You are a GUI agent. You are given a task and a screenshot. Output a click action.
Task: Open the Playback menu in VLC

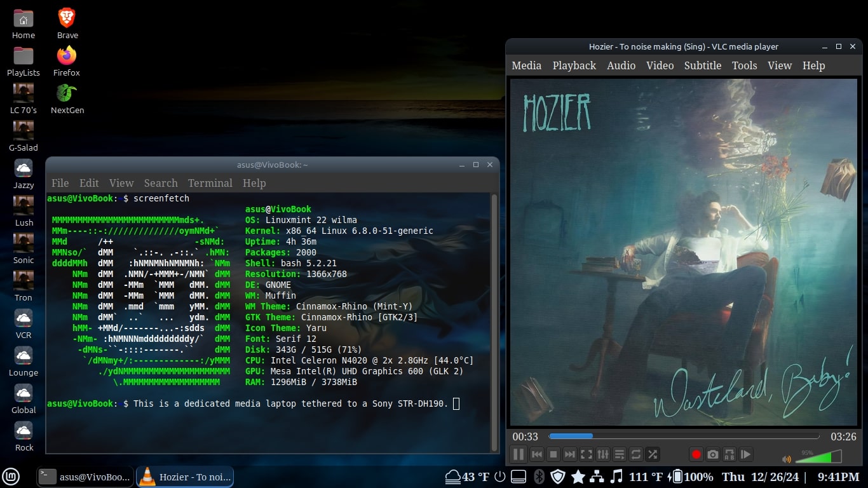(x=574, y=65)
